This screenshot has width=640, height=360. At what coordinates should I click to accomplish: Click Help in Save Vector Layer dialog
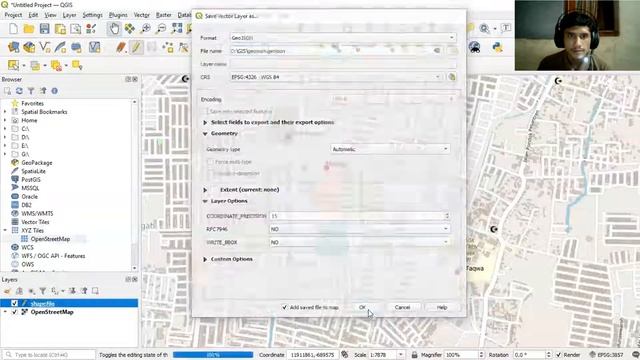[442, 307]
